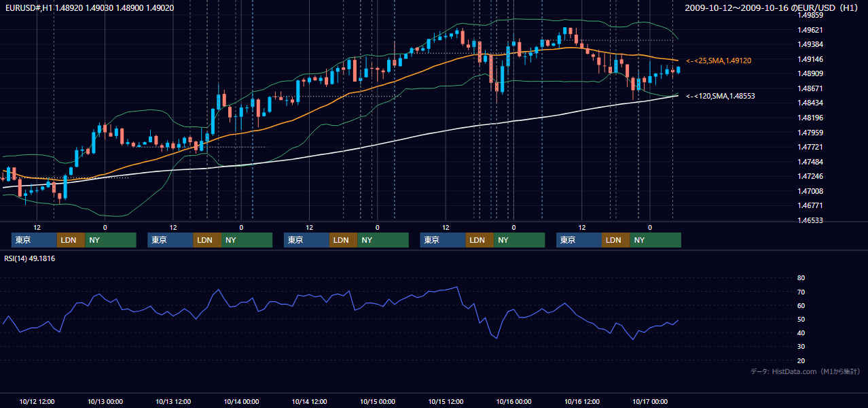Click price axis label 1.47008
868x408 pixels.
[x=810, y=191]
